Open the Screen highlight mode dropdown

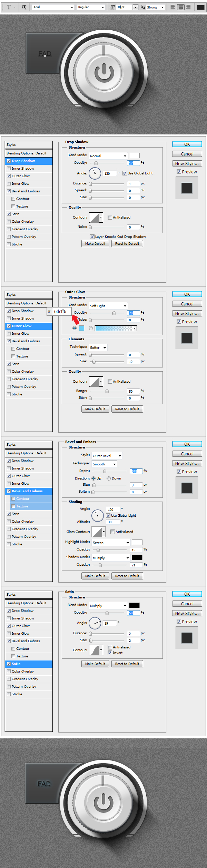pos(111,543)
